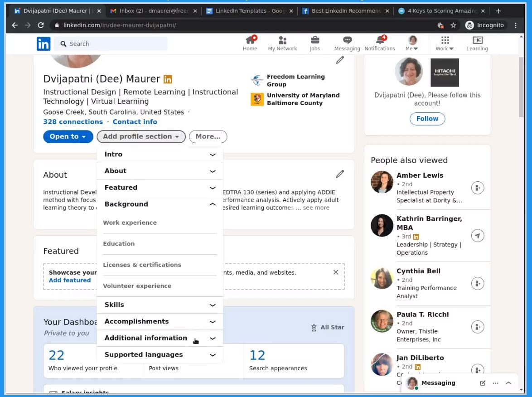The width and height of the screenshot is (532, 397).
Task: Collapse the Background section
Action: [160, 204]
